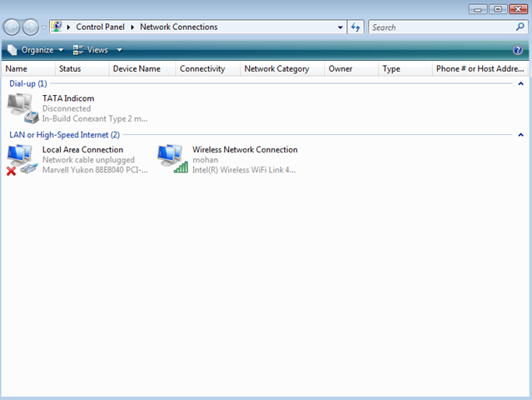Image resolution: width=532 pixels, height=400 pixels.
Task: Select the Wireless Network Connection name
Action: pyautogui.click(x=245, y=150)
